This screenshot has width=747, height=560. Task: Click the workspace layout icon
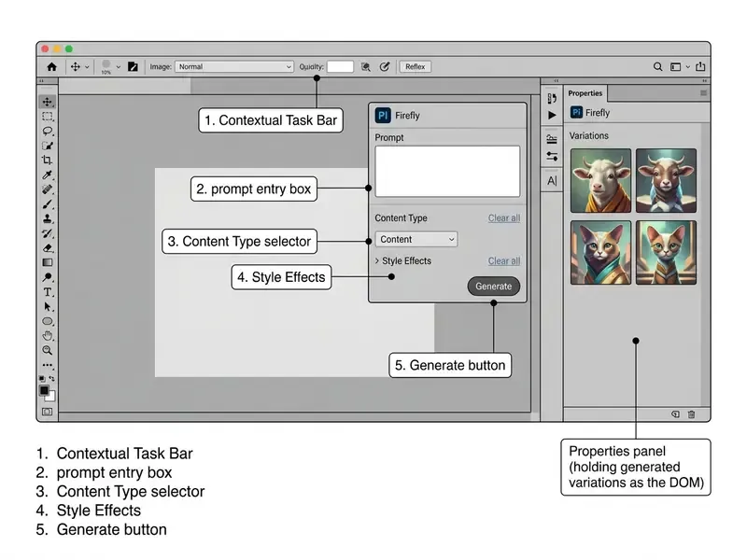(x=675, y=67)
